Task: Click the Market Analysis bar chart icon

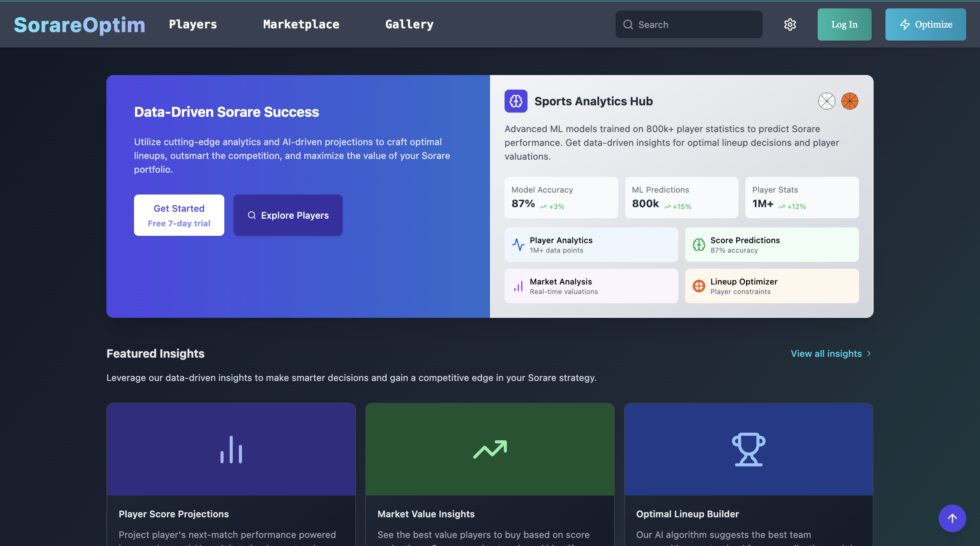Action: click(518, 286)
